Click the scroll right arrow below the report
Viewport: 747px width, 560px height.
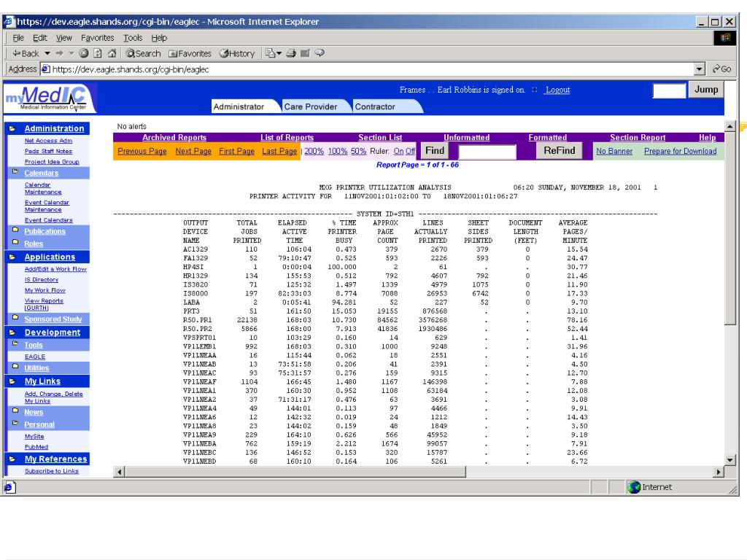point(719,472)
